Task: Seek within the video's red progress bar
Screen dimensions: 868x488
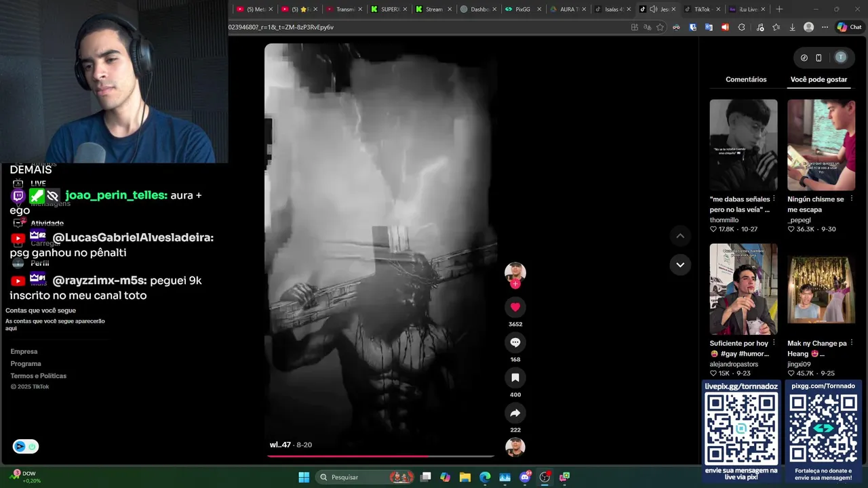Action: (x=380, y=456)
